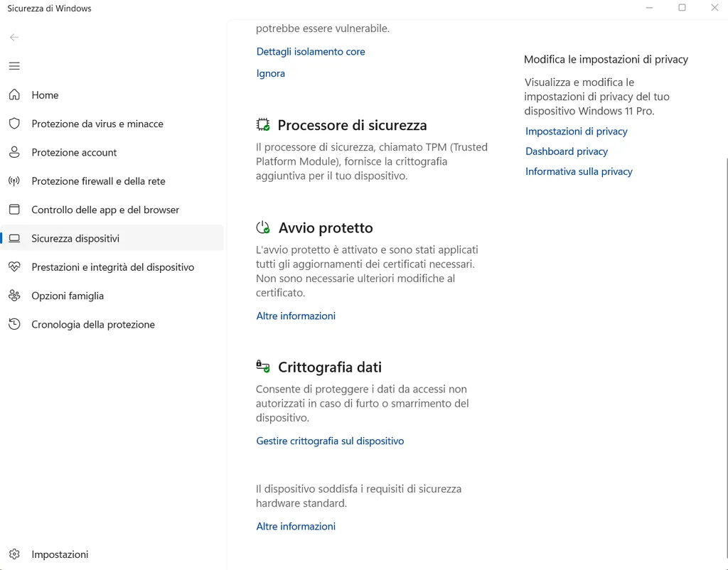Image resolution: width=728 pixels, height=570 pixels.
Task: Click the virus protection shield icon
Action: click(14, 124)
